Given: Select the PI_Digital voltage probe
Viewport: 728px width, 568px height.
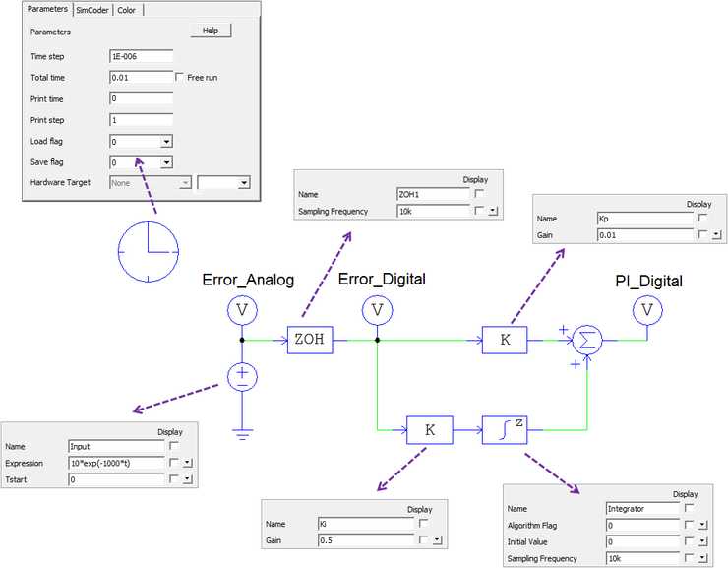Looking at the screenshot, I should pyautogui.click(x=647, y=311).
